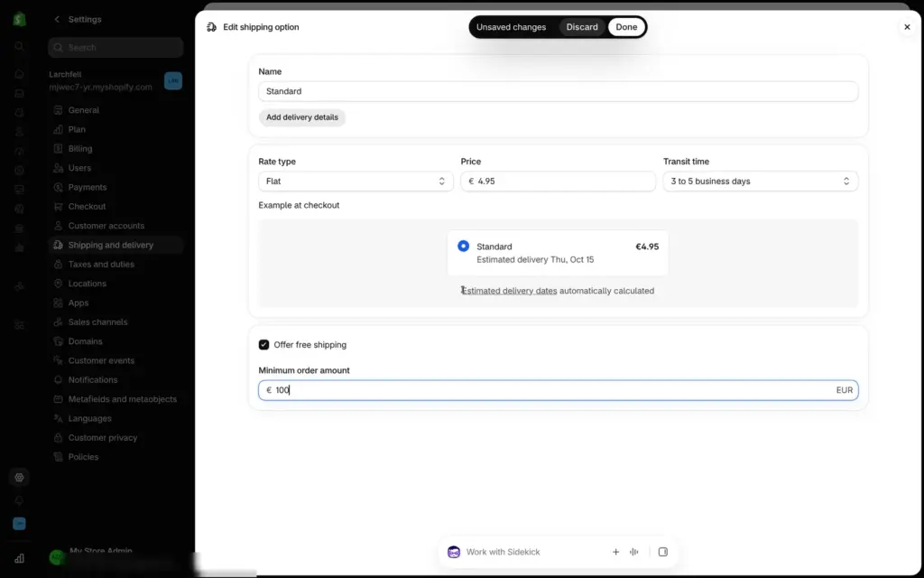
Task: Open the notifications bell in left rail
Action: click(x=20, y=500)
